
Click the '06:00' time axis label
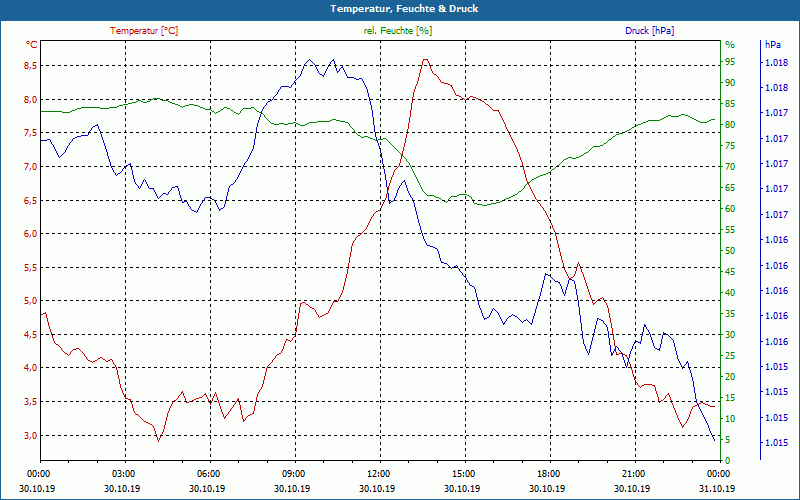pyautogui.click(x=208, y=474)
